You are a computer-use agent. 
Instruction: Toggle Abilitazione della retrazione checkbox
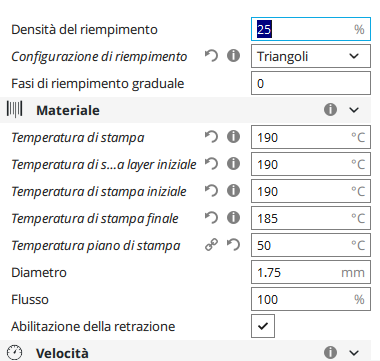[x=263, y=326]
